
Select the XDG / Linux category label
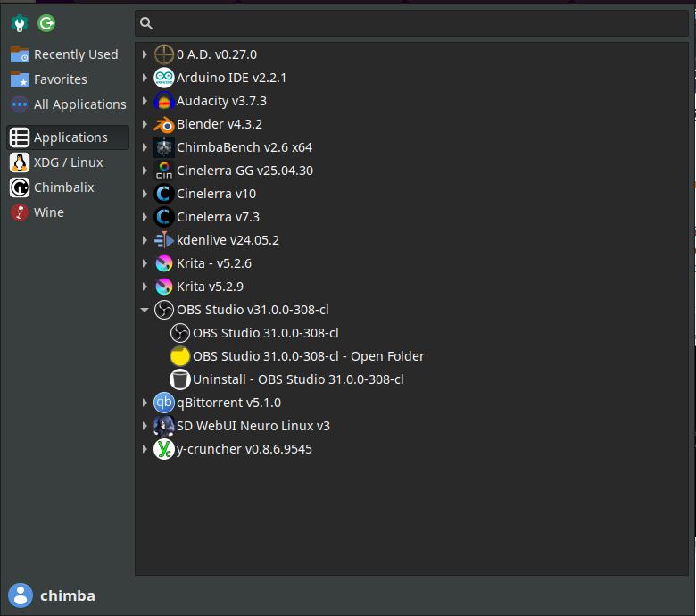point(69,162)
